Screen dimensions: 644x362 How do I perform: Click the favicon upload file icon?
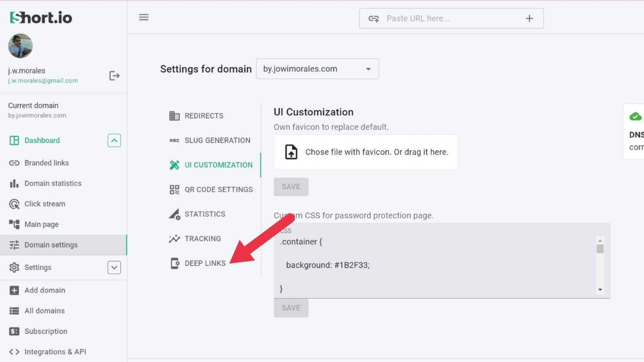tap(291, 152)
